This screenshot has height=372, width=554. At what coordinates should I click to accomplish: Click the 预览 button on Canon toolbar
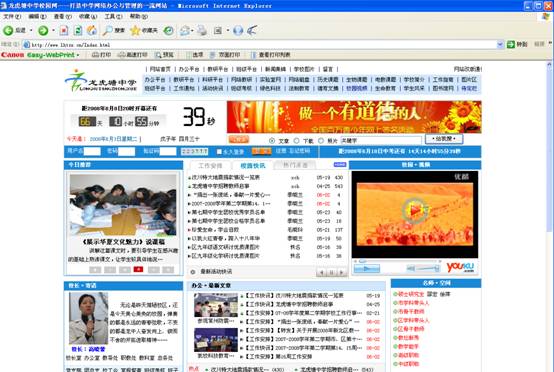[x=165, y=55]
